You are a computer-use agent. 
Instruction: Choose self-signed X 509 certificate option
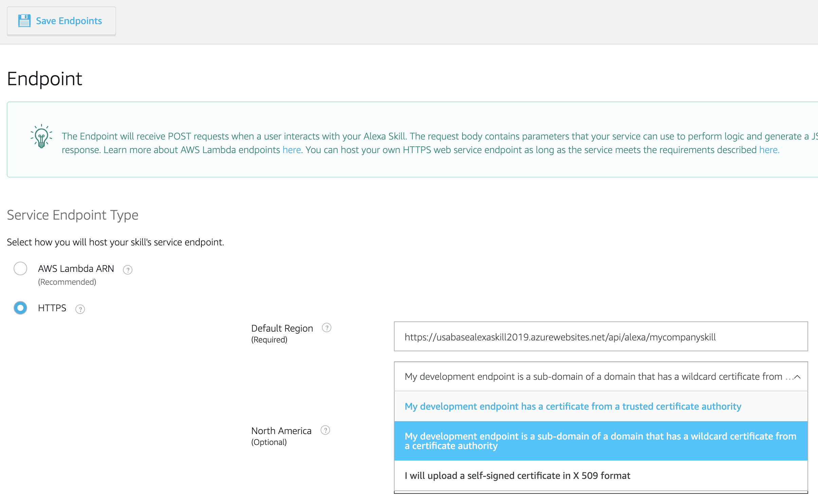(517, 475)
